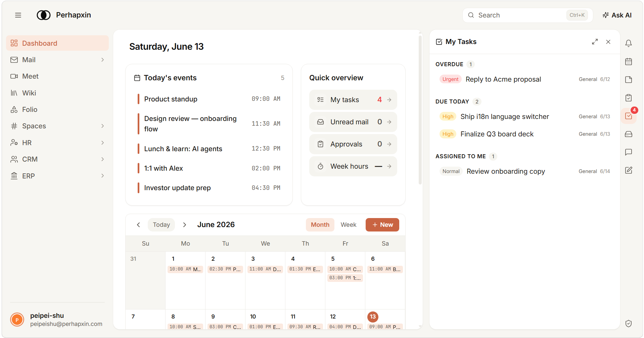Screen dimensions: 644x338
Task: Open the clipboard approvals icon in right rail
Action: tap(629, 98)
